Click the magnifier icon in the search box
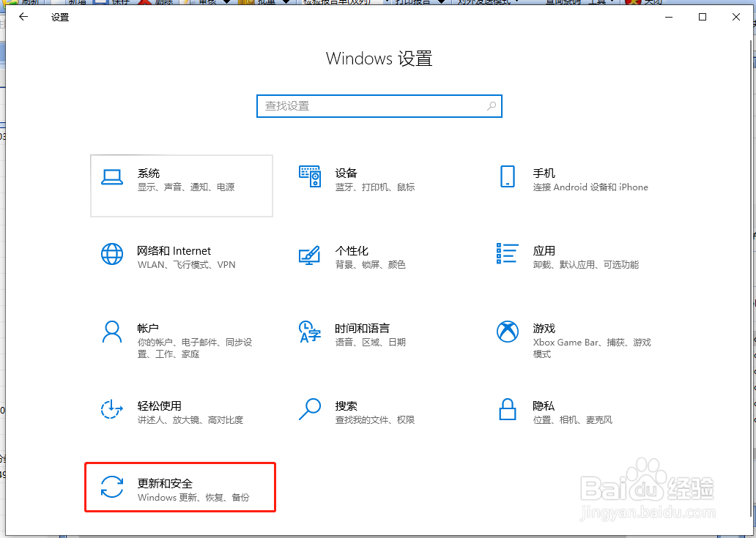This screenshot has height=538, width=756. 492,106
